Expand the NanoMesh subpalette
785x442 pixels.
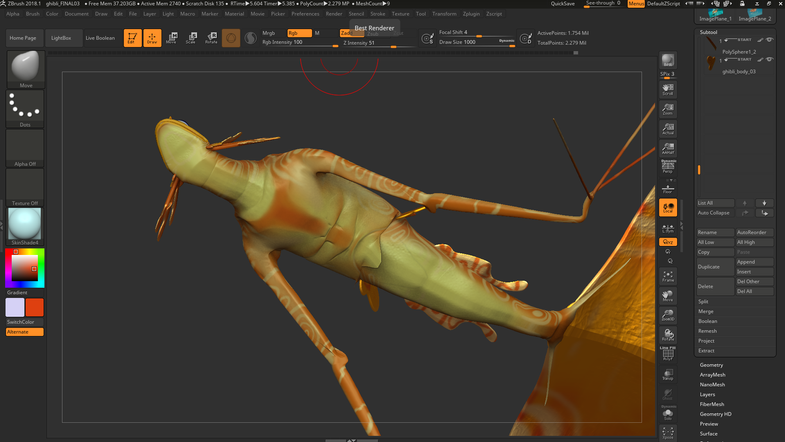(712, 384)
